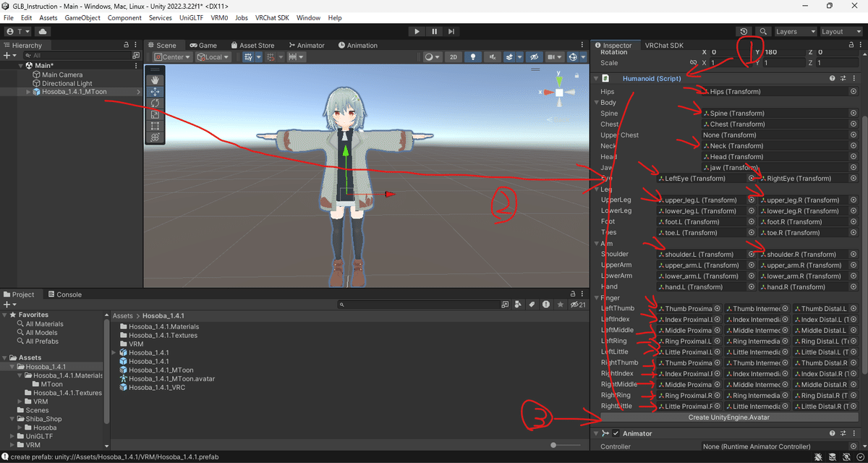The width and height of the screenshot is (868, 463).
Task: Click the Play button
Action: click(417, 32)
